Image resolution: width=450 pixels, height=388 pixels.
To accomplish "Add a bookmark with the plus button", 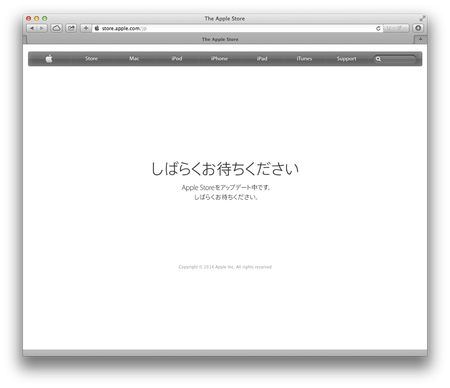I will (86, 28).
